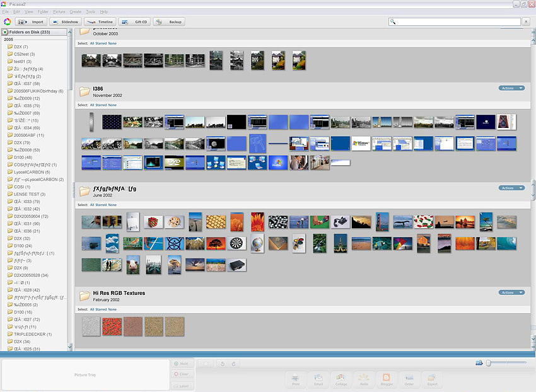
Task: Click Blogger icon in bottom bar
Action: coord(387,379)
